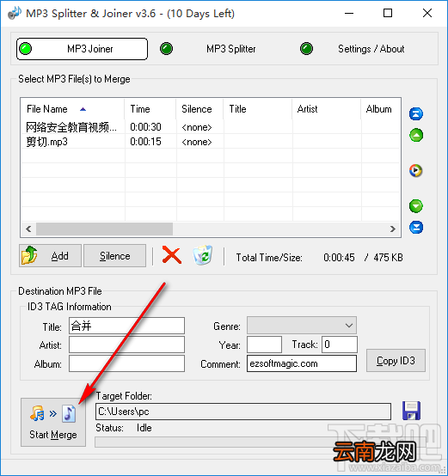448x476 pixels.
Task: Switch to MP3 Joiner tab
Action: click(82, 49)
